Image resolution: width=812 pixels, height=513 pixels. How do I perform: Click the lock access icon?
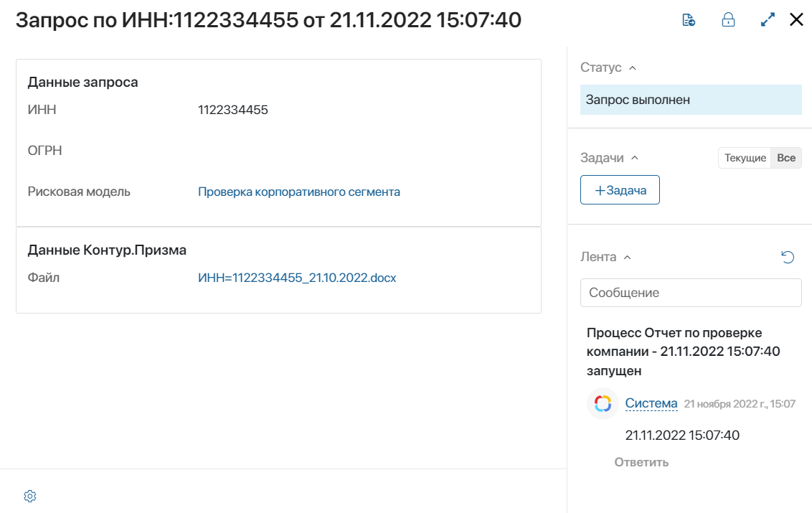728,20
